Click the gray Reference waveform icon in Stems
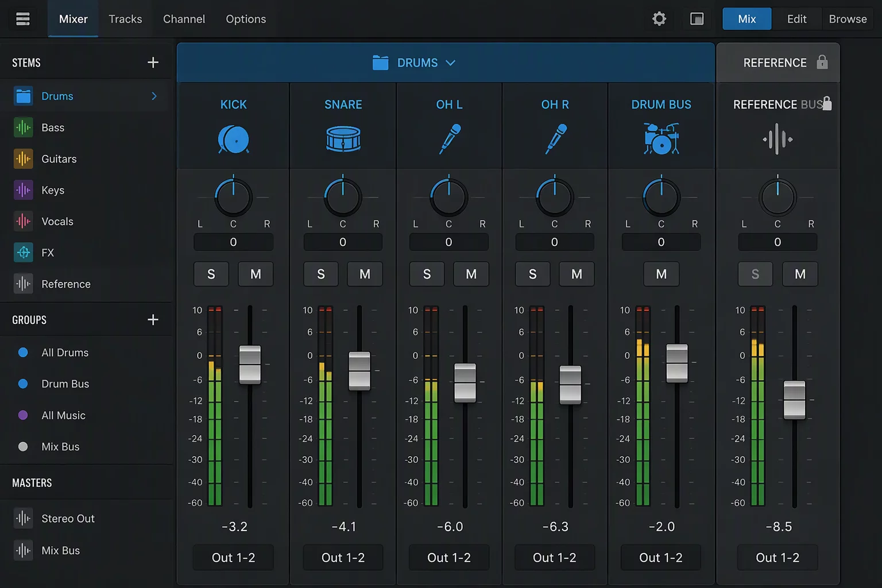Image resolution: width=882 pixels, height=588 pixels. [24, 284]
